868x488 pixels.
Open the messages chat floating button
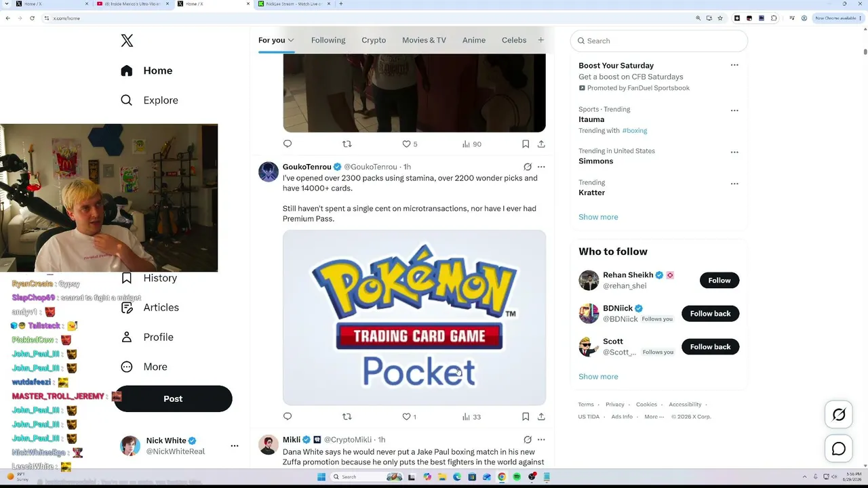(839, 449)
